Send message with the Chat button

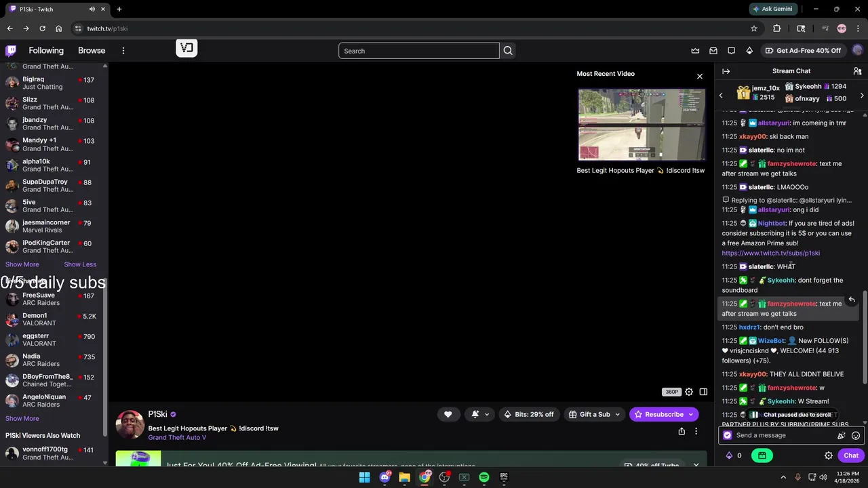coord(851,455)
